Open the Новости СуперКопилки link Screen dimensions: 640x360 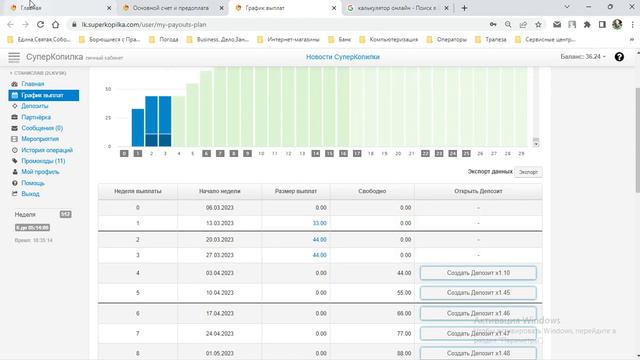343,57
